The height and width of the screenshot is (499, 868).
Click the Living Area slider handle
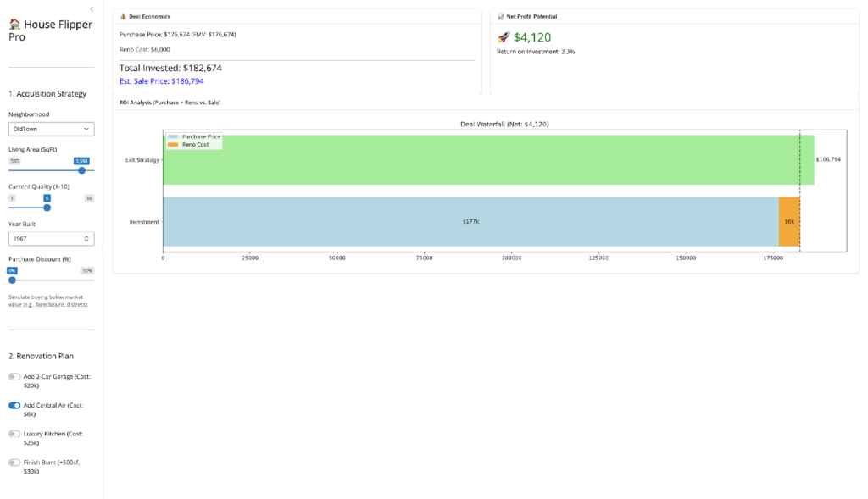81,170
